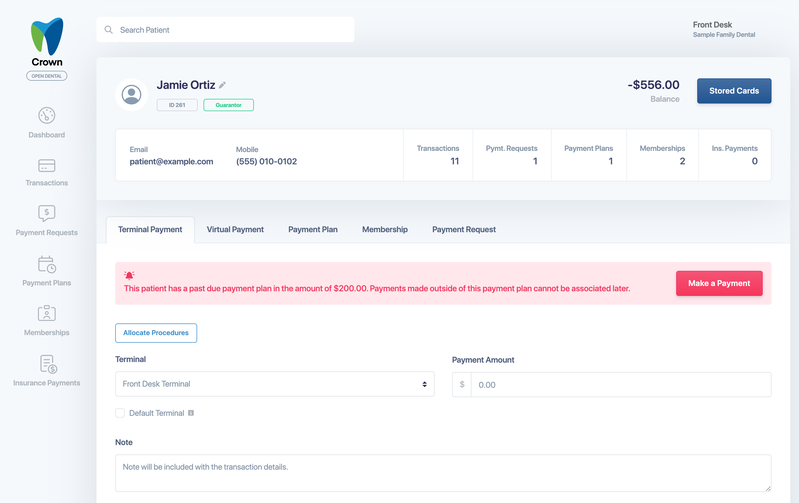Click the Stored Cards button

click(734, 91)
